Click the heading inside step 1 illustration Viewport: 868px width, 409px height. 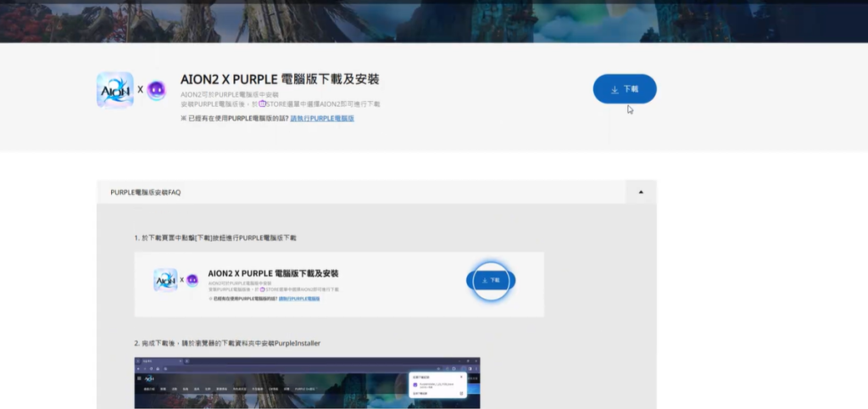point(273,273)
